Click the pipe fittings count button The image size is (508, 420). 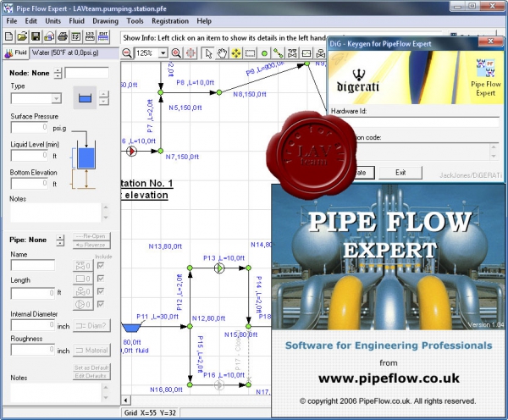pyautogui.click(x=83, y=266)
